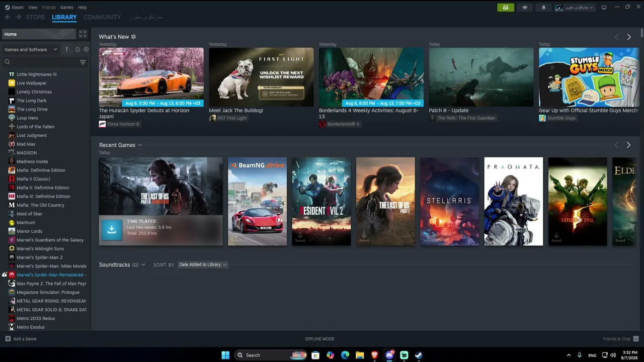Select Little Nightmares III in the list

36,74
